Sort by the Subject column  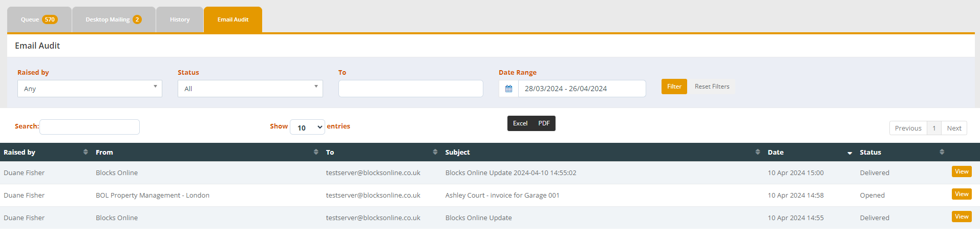603,152
